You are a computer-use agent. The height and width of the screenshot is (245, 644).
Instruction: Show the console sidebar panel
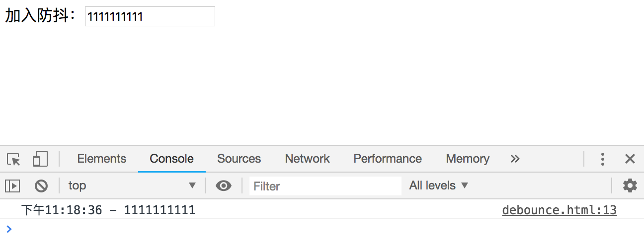[12, 186]
